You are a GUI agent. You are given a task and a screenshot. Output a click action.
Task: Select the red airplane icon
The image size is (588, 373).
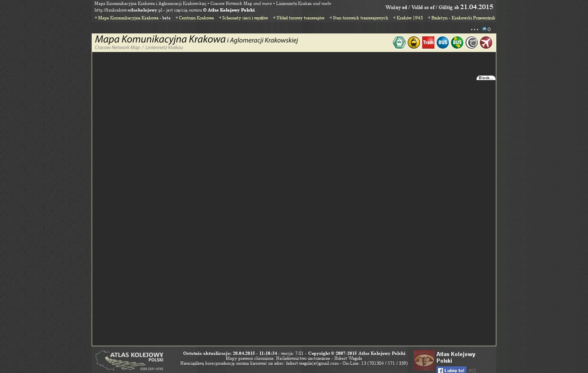coord(486,42)
